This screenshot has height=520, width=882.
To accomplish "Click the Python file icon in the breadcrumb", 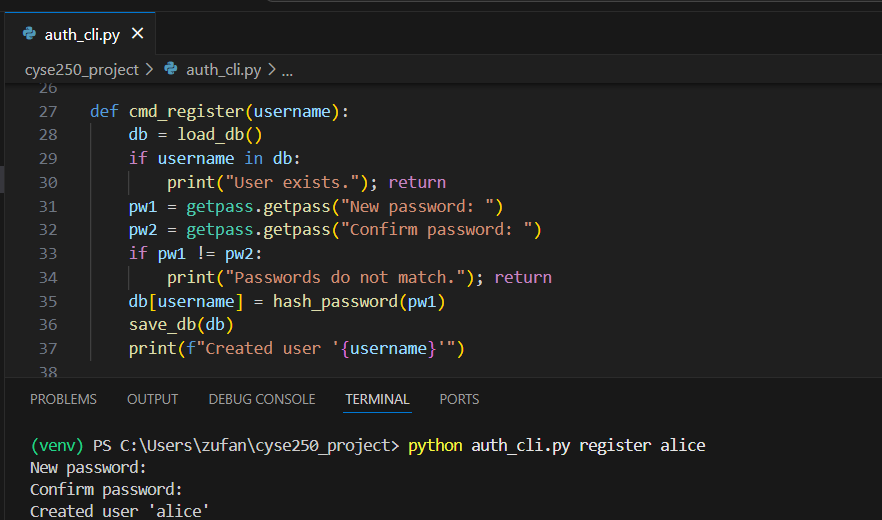I will coord(171,69).
